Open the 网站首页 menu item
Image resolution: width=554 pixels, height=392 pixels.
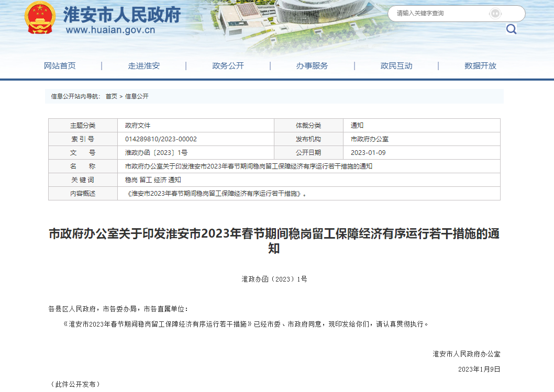60,66
